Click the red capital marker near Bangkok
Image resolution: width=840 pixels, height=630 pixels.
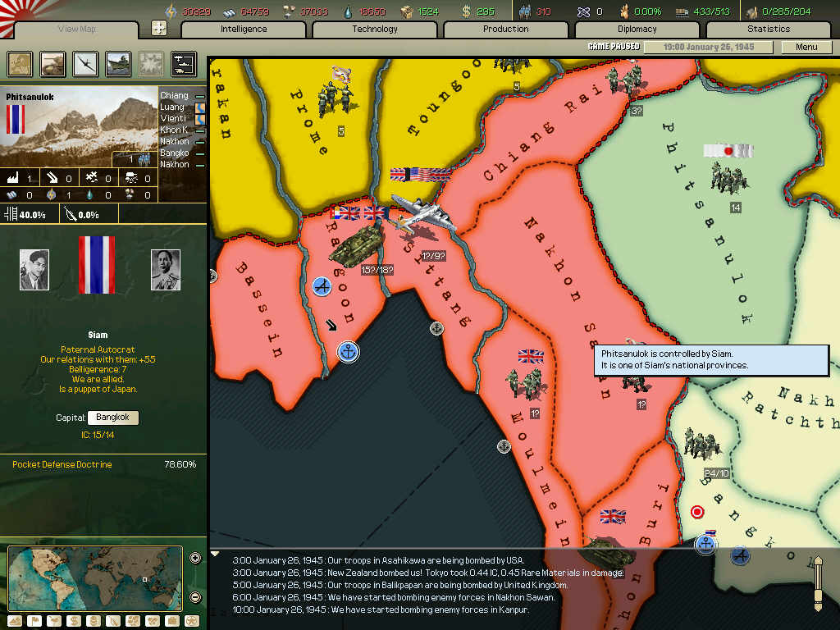697,512
